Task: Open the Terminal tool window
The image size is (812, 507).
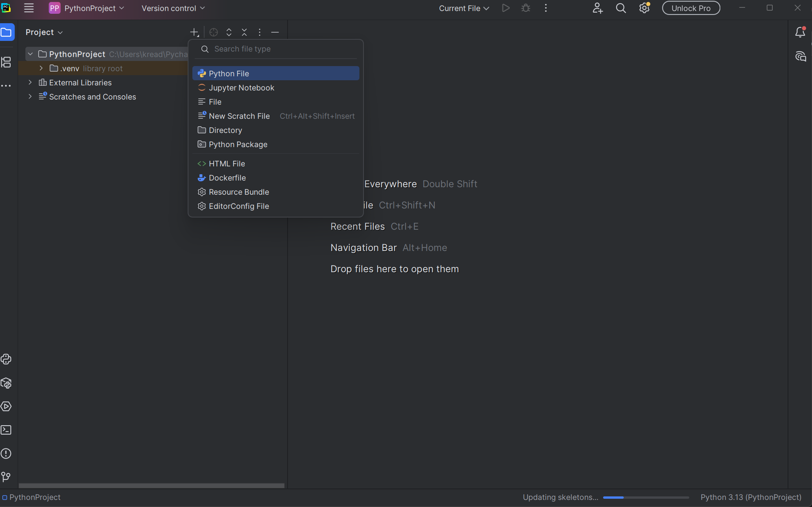Action: [6, 430]
